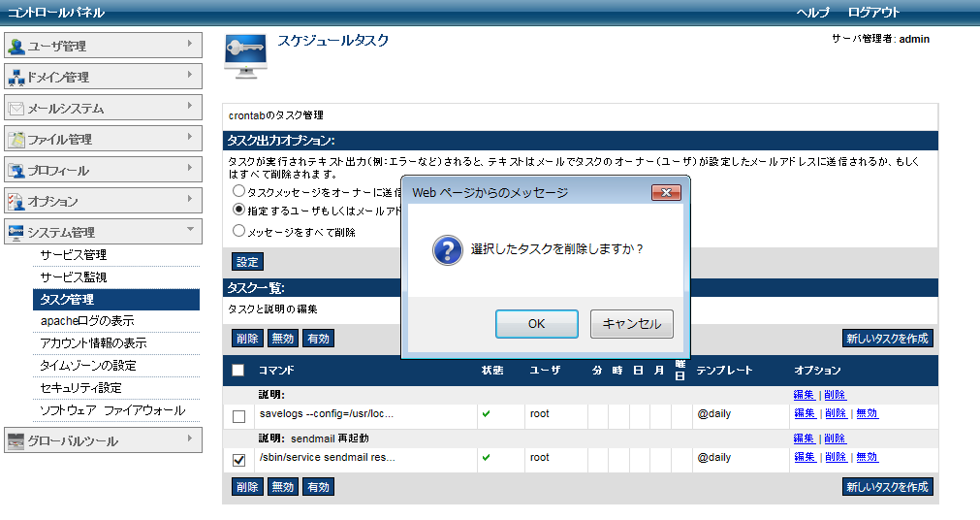Check the savelogs task checkbox
This screenshot has height=520, width=980.
(x=239, y=416)
